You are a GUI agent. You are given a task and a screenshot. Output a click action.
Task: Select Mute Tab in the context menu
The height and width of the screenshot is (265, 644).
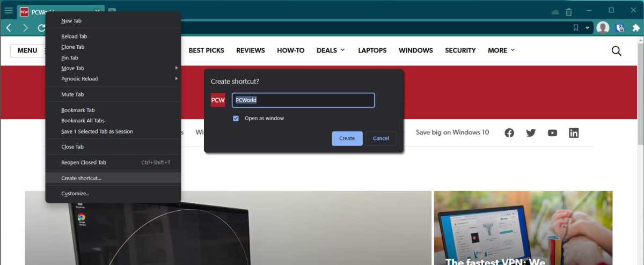point(113,94)
